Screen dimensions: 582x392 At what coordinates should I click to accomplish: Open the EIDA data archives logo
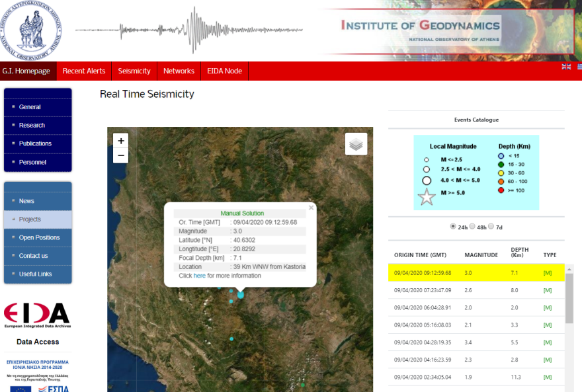coord(37,315)
